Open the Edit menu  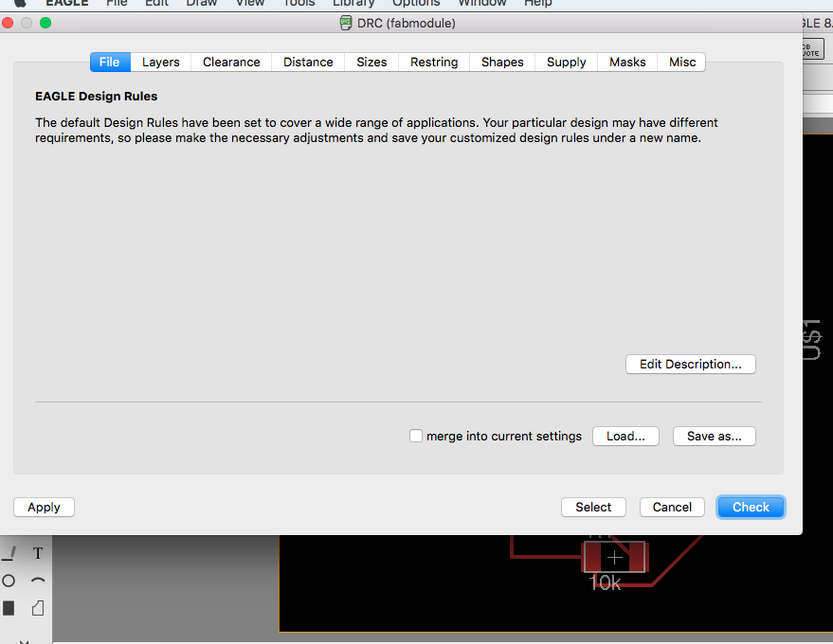tap(156, 3)
